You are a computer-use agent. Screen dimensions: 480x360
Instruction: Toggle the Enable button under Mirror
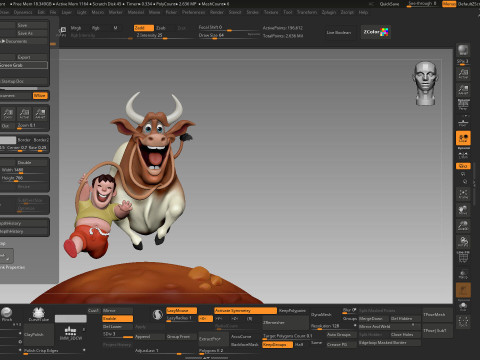point(117,319)
